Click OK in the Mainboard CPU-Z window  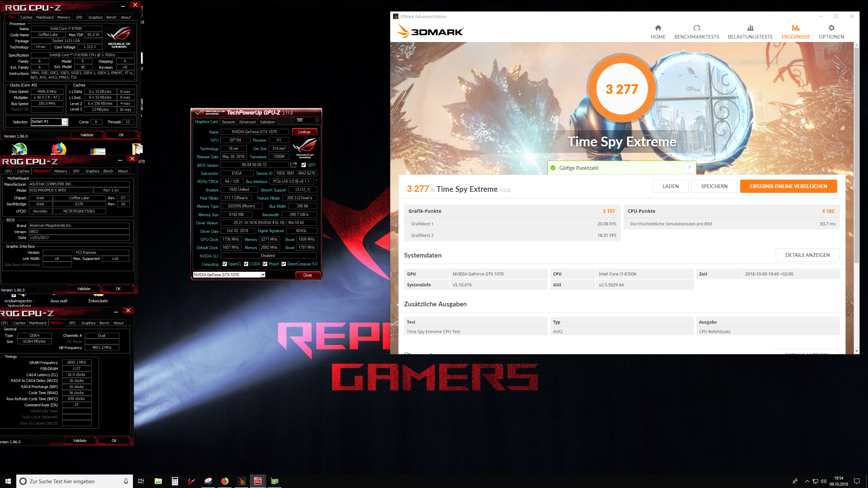pyautogui.click(x=118, y=289)
